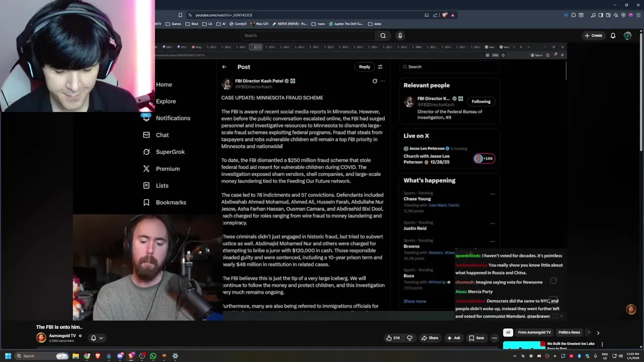Go to Home in X sidebar
Screen dimensions: 644x362
click(x=164, y=84)
